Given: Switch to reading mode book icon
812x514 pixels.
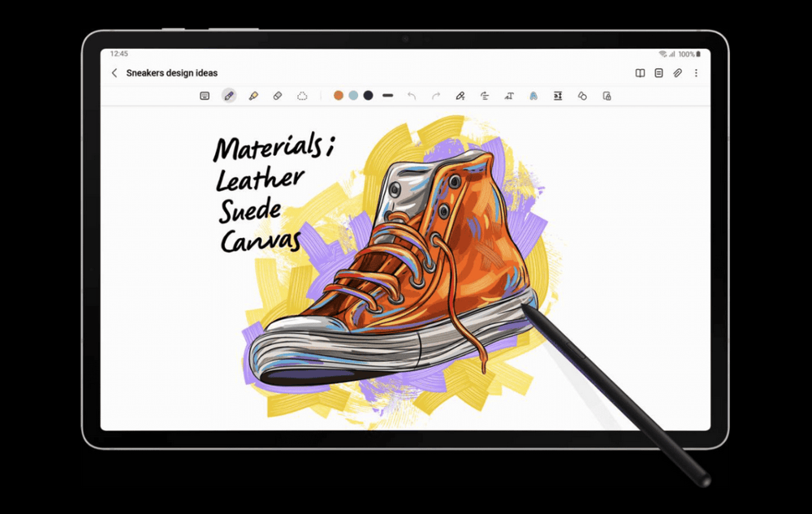Looking at the screenshot, I should pyautogui.click(x=640, y=73).
